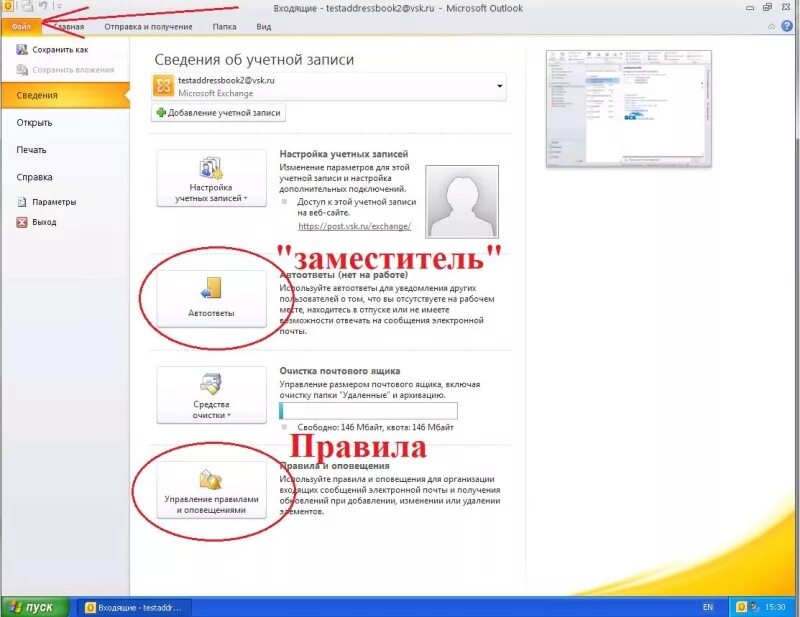Switch to the Главная ribbon tab
The width and height of the screenshot is (800, 617).
click(x=69, y=27)
